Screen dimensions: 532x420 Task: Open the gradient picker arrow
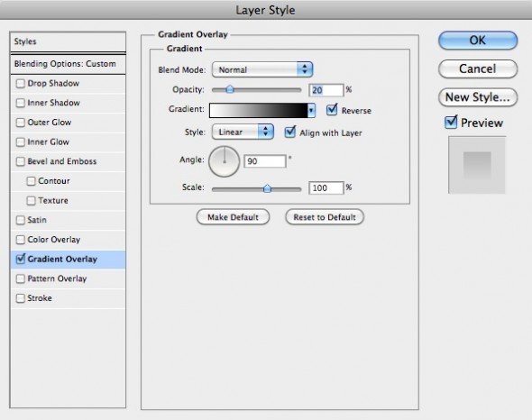(311, 111)
